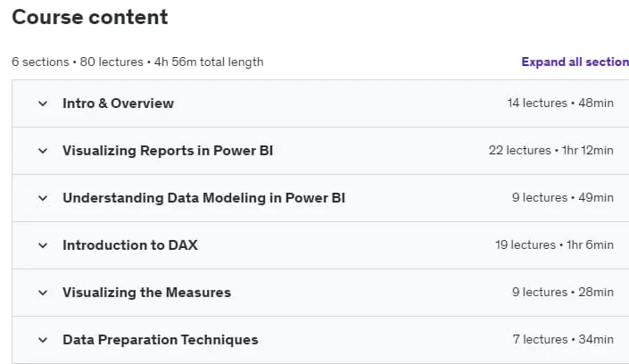Click the 9 lectures • 49min label
Screen dimensions: 629x364
[563, 198]
